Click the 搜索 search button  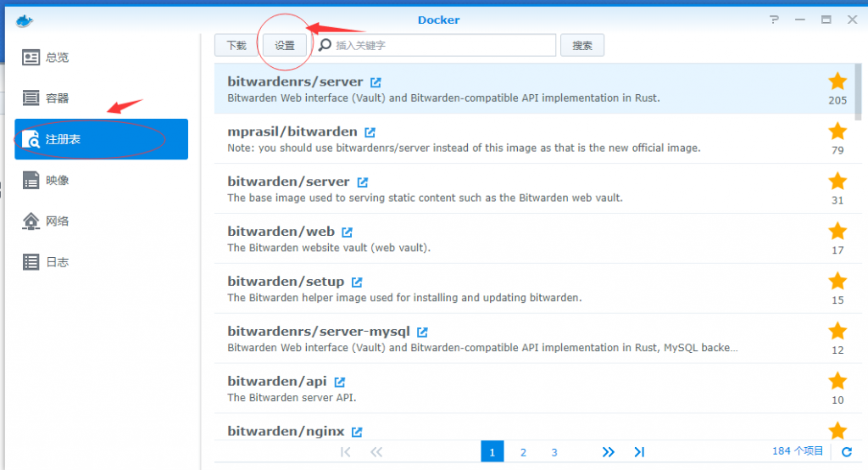pos(581,46)
